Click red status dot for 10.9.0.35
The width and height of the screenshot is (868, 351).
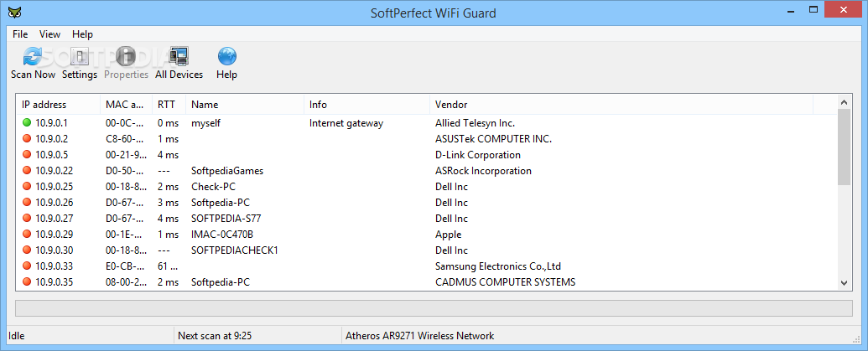click(x=26, y=282)
